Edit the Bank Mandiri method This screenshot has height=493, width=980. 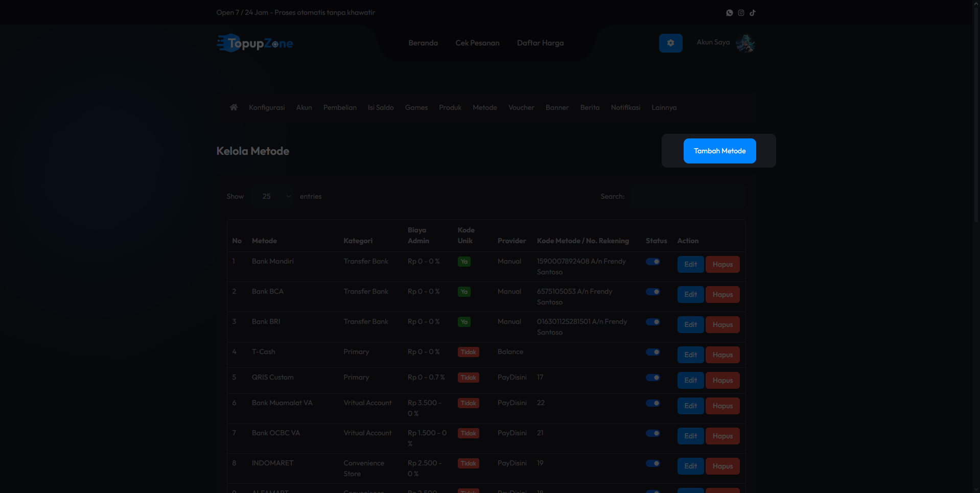690,264
